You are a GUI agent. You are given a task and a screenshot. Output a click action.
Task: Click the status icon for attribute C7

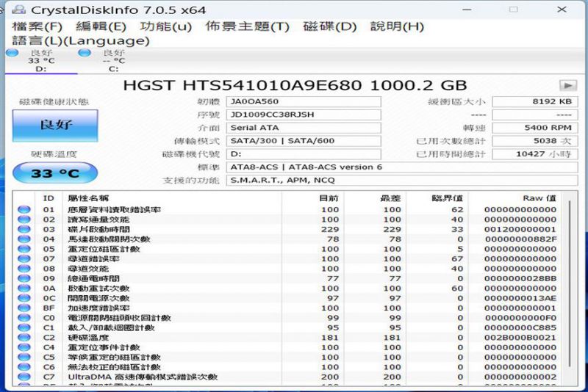[x=24, y=377]
